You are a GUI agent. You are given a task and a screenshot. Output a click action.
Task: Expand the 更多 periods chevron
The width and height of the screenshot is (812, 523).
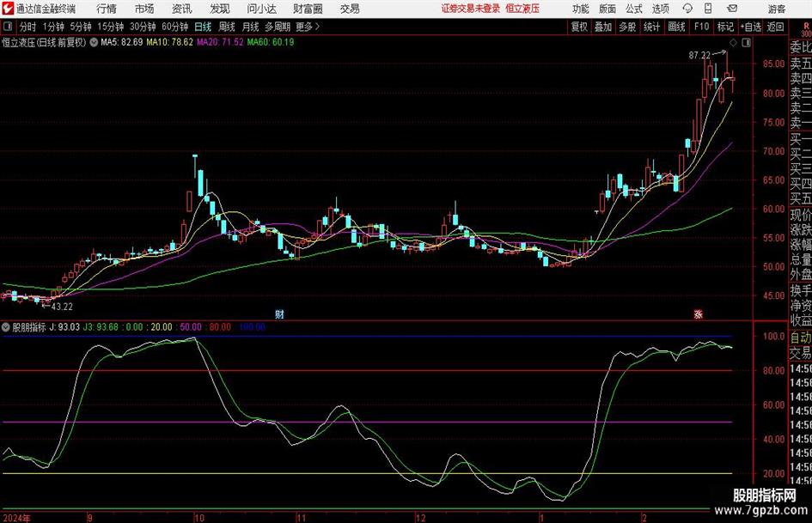point(317,27)
